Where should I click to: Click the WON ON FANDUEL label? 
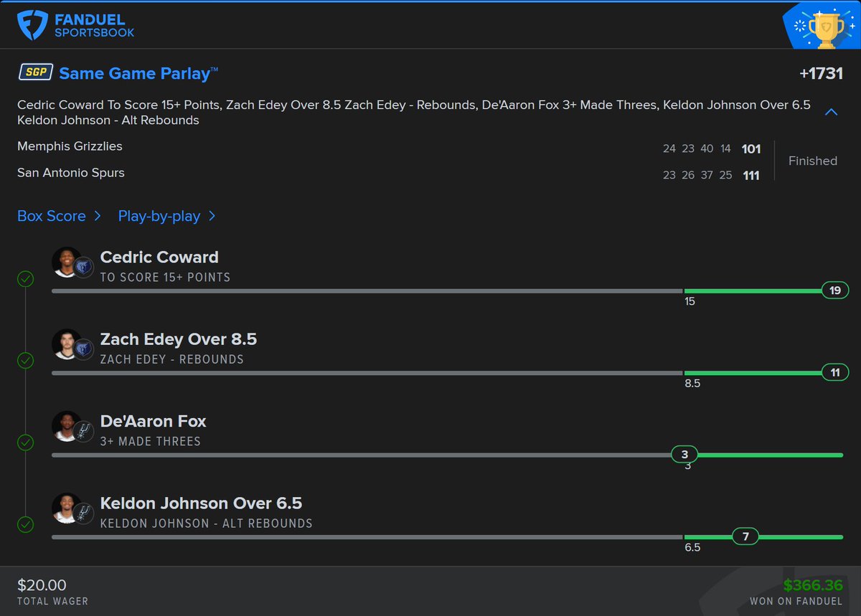(x=796, y=601)
